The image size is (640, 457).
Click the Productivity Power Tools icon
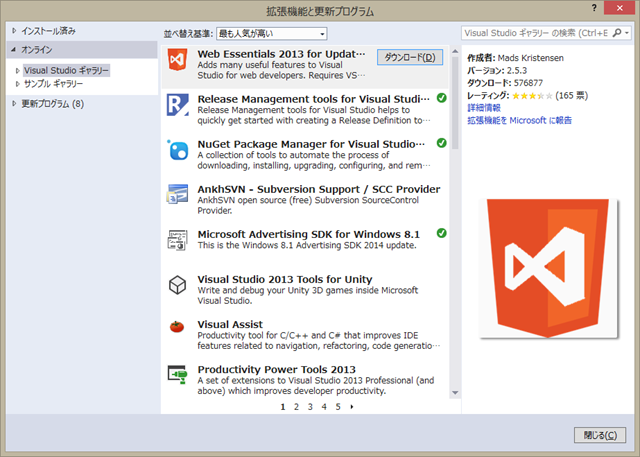[x=178, y=374]
